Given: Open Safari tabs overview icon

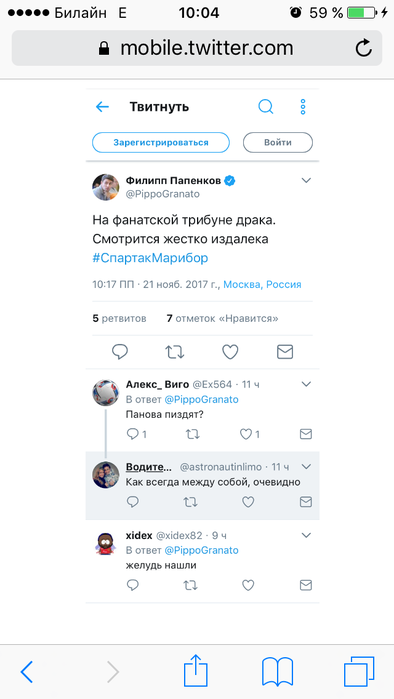Looking at the screenshot, I should click(x=359, y=671).
